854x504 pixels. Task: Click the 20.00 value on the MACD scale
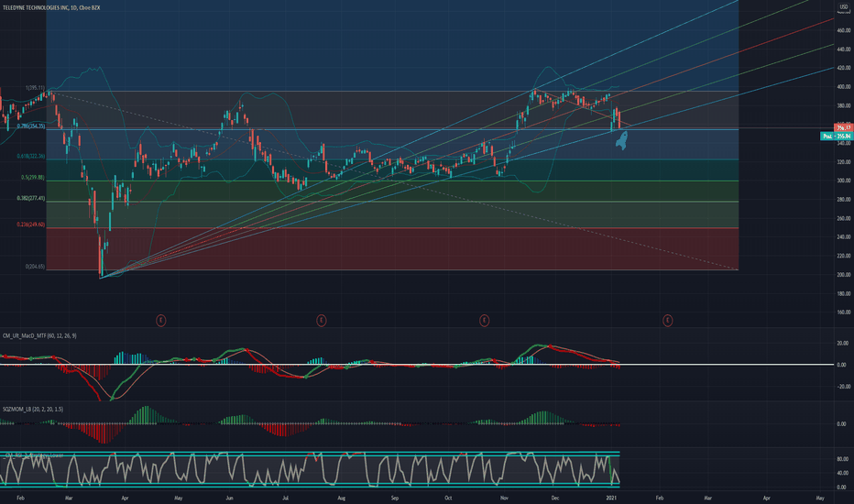pos(842,344)
